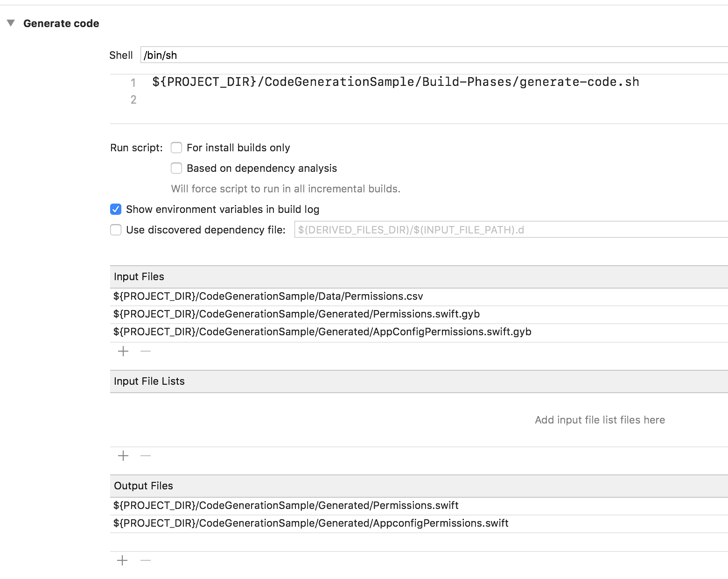Add an output file via the plus icon

coord(123,560)
